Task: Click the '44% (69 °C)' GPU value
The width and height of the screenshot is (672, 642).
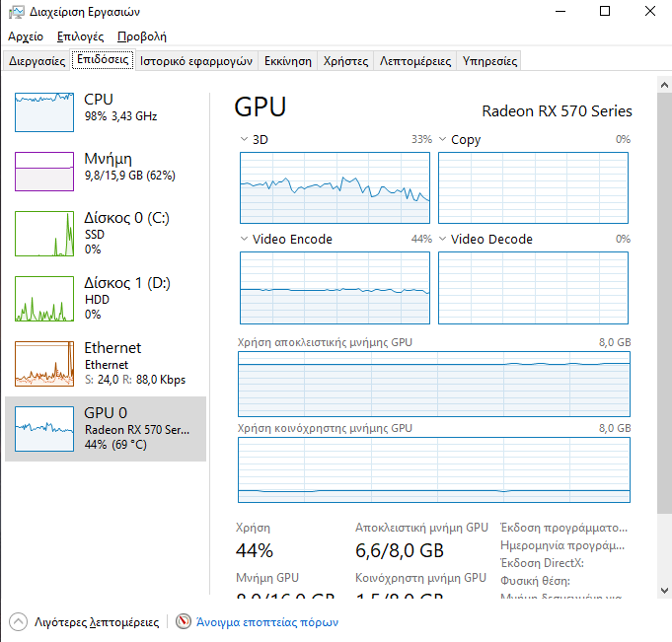Action: 115,445
